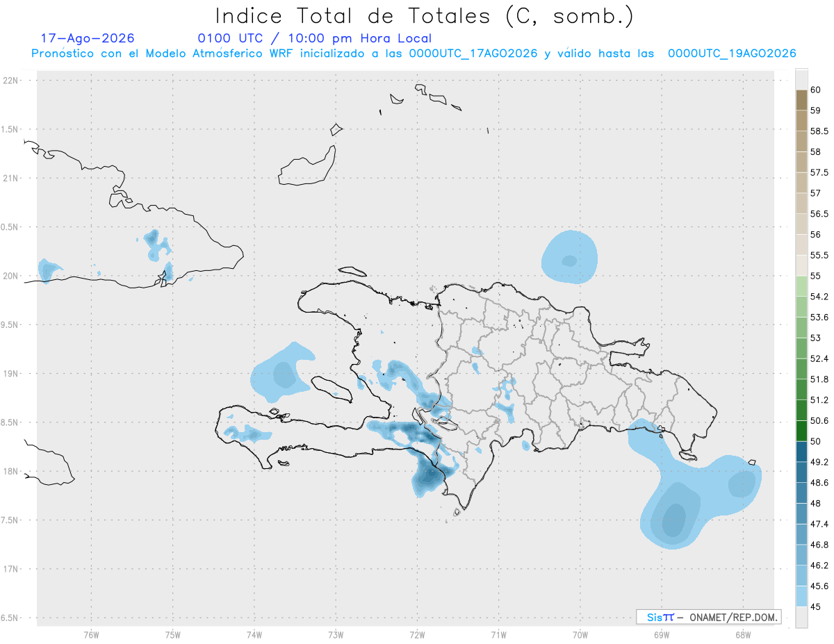Viewport: 834px width, 644px height.
Task: Click the longitude label '74W'
Action: click(254, 634)
